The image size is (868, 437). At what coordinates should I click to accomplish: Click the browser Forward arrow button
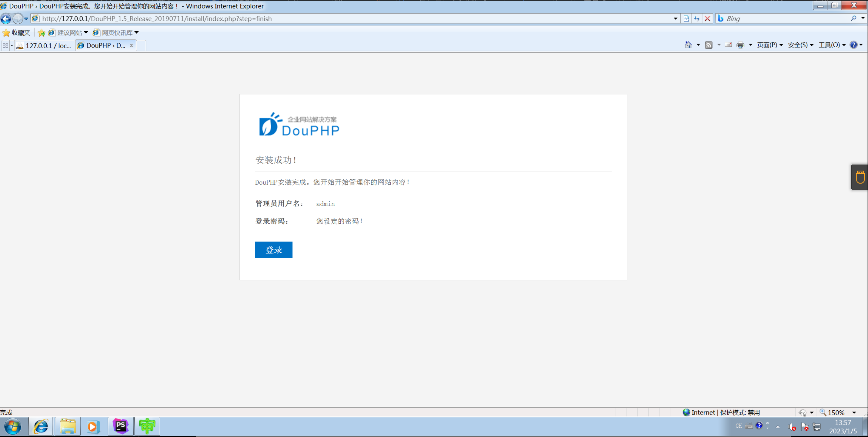point(18,18)
